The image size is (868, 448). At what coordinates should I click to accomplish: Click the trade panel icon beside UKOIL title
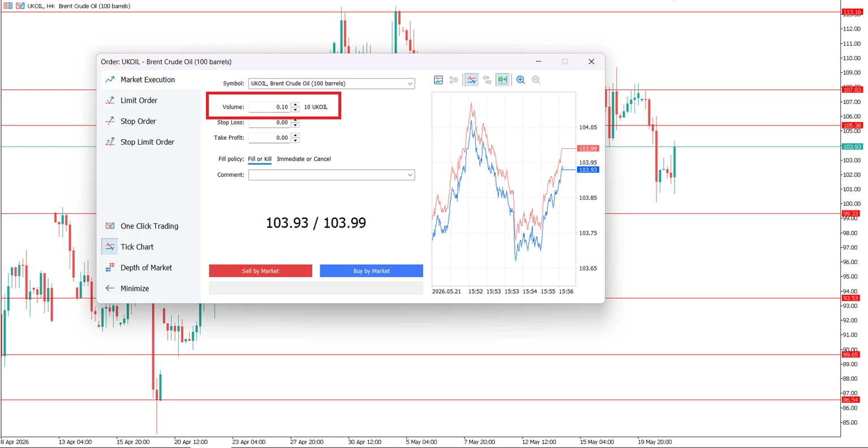tap(20, 6)
